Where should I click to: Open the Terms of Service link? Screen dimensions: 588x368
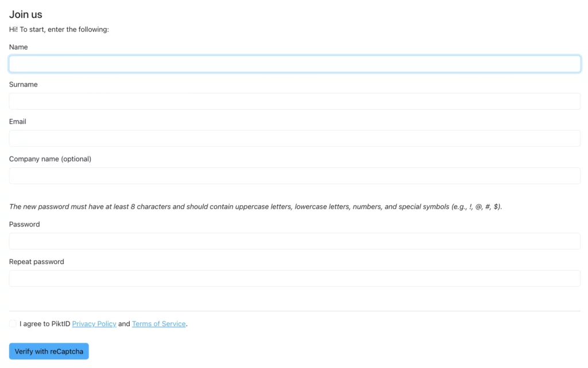click(158, 323)
